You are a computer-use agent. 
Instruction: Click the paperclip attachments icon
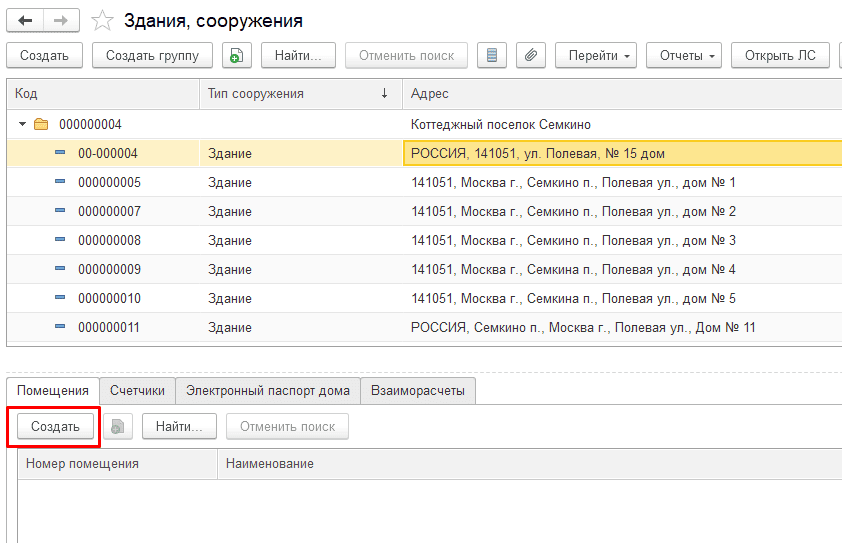530,56
